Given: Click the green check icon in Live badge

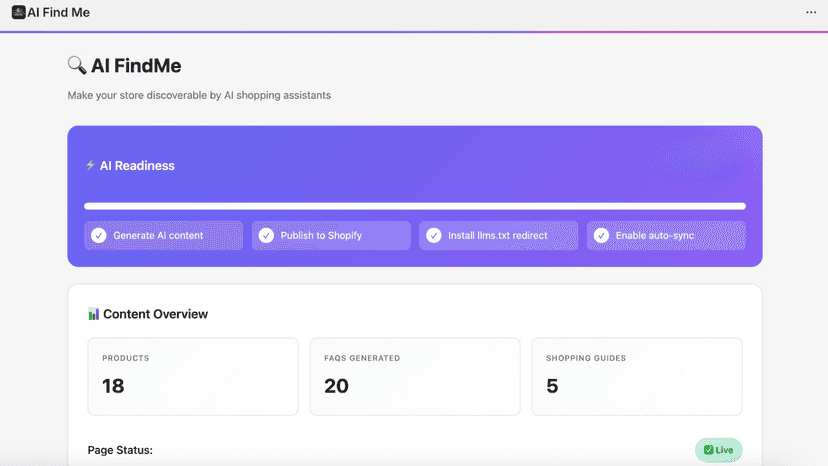Looking at the screenshot, I should pyautogui.click(x=708, y=450).
